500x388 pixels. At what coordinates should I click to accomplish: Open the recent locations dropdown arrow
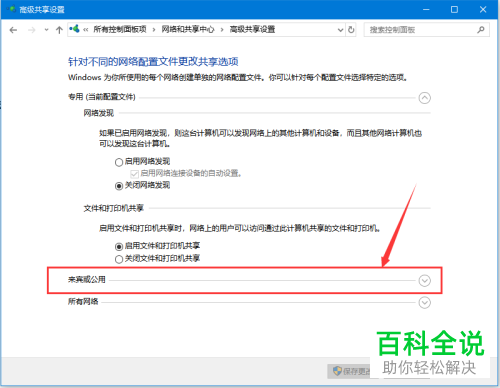click(x=46, y=30)
